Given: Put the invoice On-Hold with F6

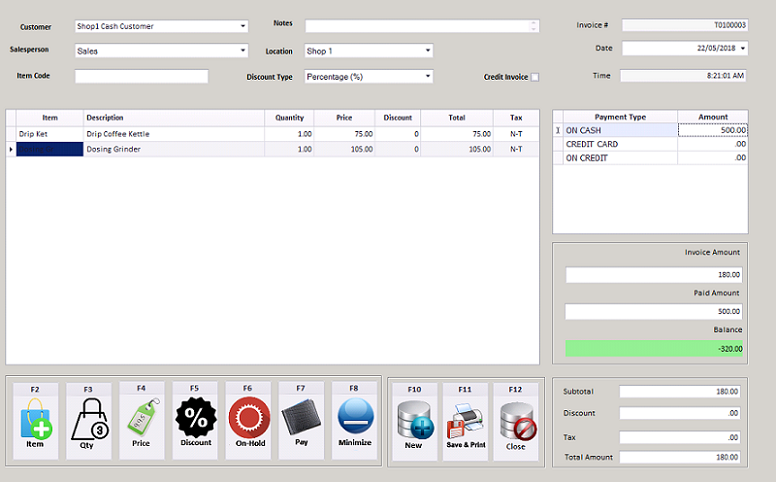Looking at the screenshot, I should (249, 418).
